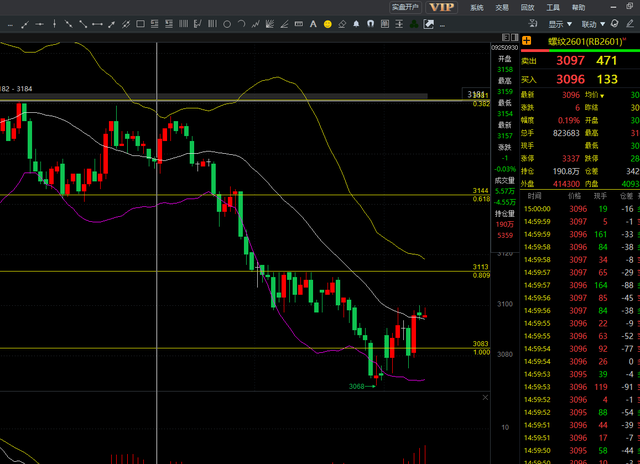The width and height of the screenshot is (640, 464).
Task: Select the parallel channel lines tool
Action: click(x=126, y=24)
